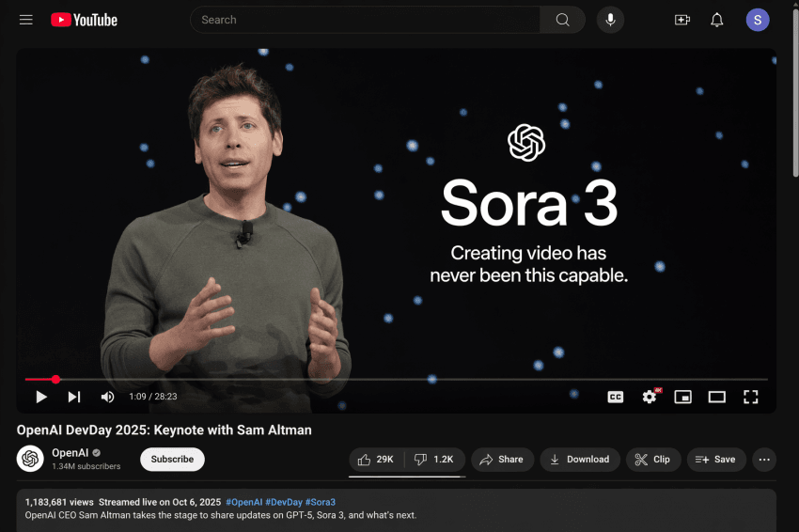Enable theater mode view

[717, 397]
